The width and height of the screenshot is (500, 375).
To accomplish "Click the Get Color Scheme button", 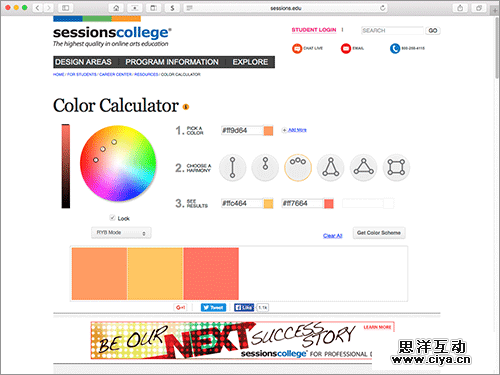I will pos(379,233).
